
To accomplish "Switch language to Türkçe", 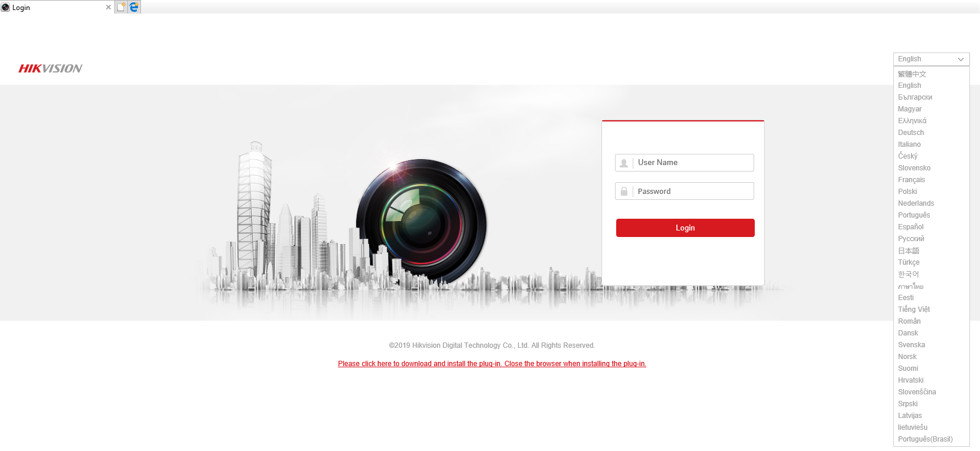I will click(x=909, y=262).
